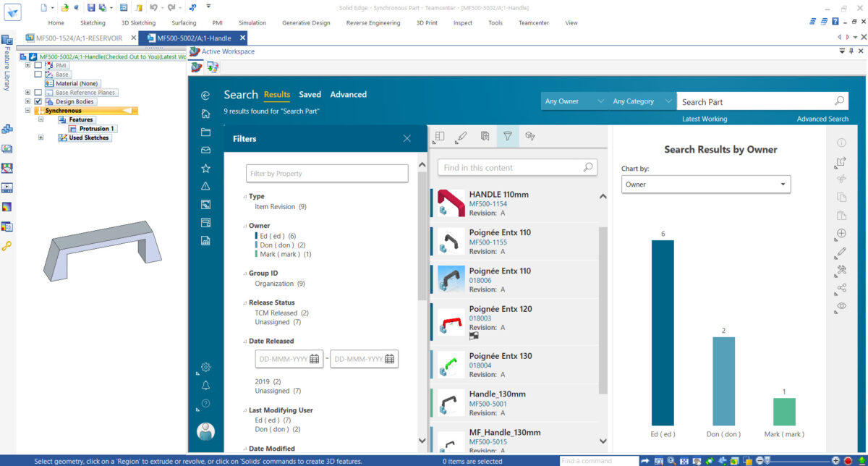This screenshot has height=466, width=868.
Task: Toggle the Base Reference Planes checkbox
Action: pos(38,93)
